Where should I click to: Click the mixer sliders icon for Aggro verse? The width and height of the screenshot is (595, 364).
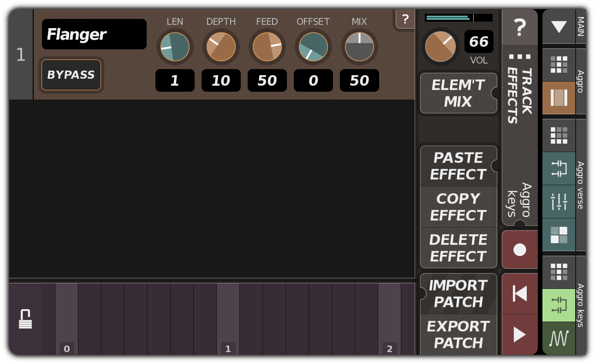pyautogui.click(x=559, y=202)
